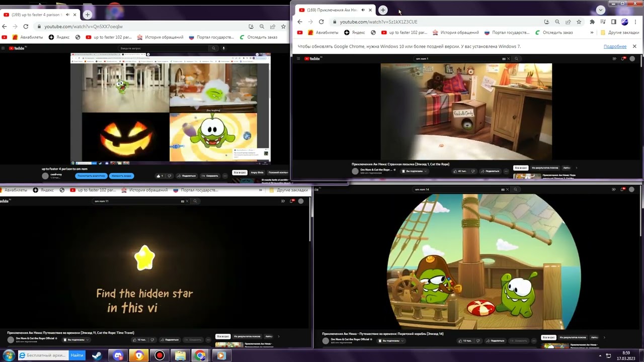This screenshot has width=644, height=362.
Task: Select 'Все видео' chip in top-right window
Action: tap(521, 167)
